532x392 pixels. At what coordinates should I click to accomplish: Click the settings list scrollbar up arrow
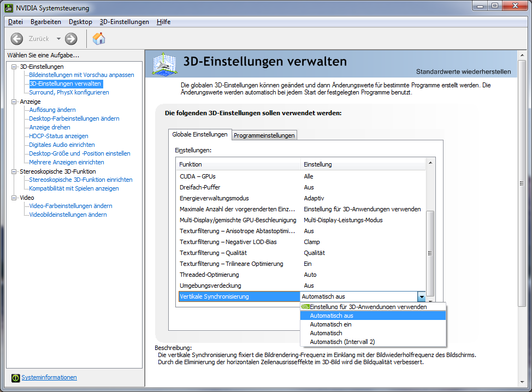click(x=430, y=163)
